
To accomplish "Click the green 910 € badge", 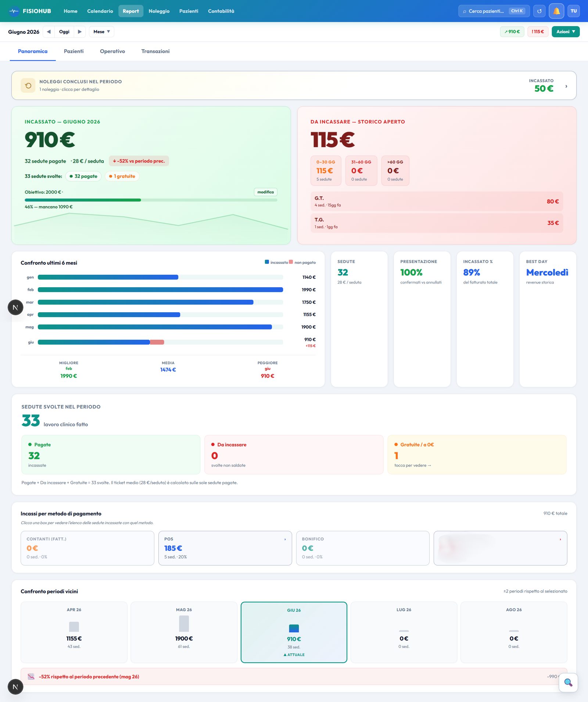I will (512, 32).
